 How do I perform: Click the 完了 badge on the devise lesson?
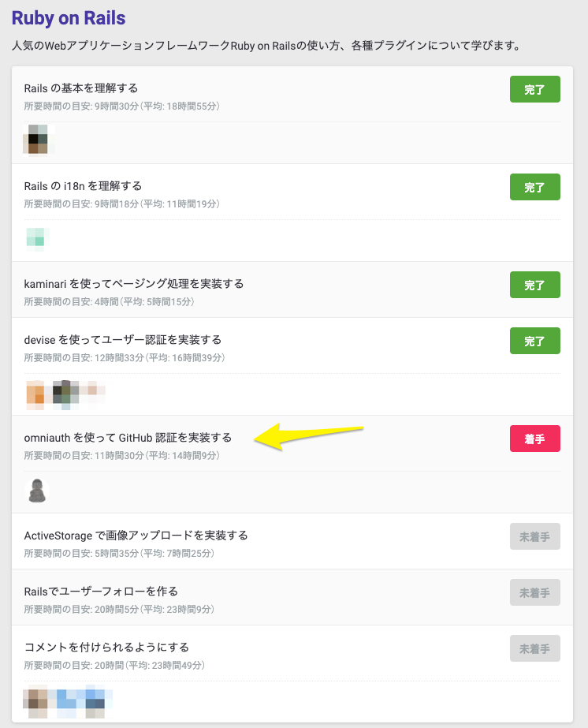click(x=535, y=341)
